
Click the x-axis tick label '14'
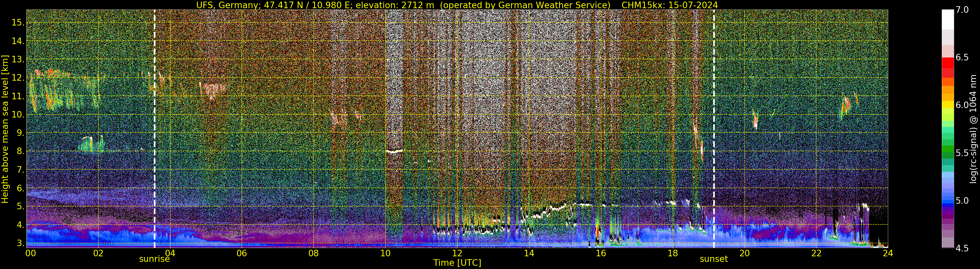pos(529,253)
